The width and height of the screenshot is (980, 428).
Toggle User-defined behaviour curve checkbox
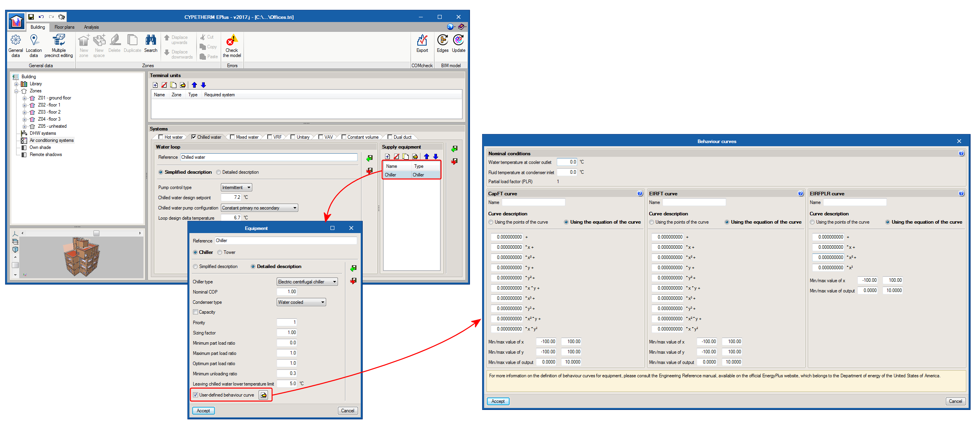click(x=195, y=395)
